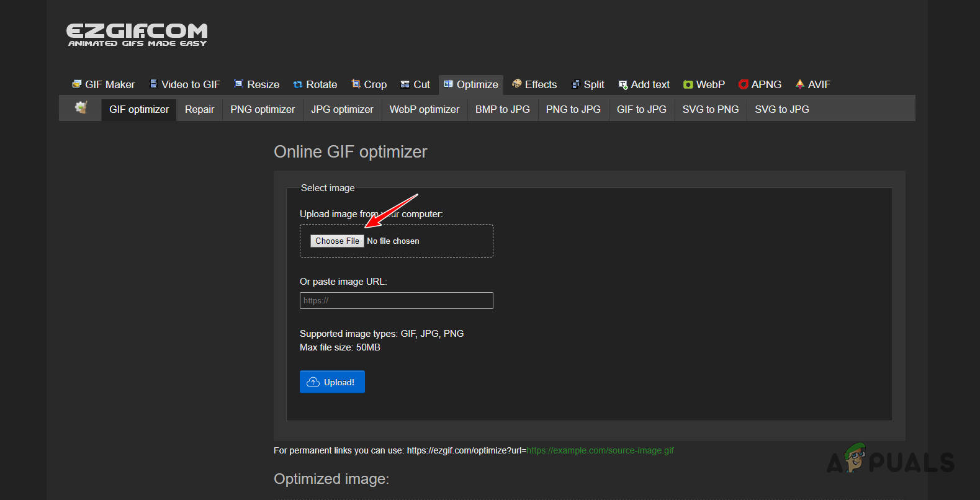The width and height of the screenshot is (980, 500).
Task: Go to the AVIF tools
Action: (x=813, y=84)
